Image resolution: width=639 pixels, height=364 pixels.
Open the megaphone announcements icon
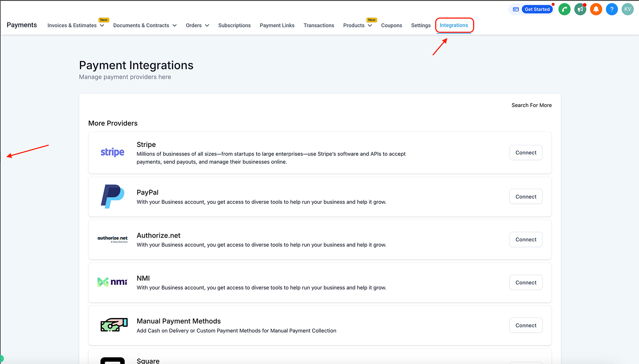click(580, 9)
